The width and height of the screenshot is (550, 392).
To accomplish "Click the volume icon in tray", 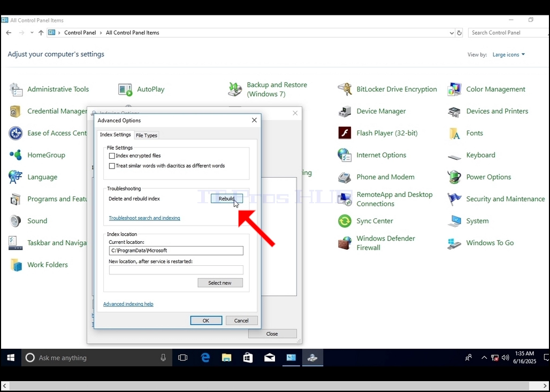I will [505, 358].
